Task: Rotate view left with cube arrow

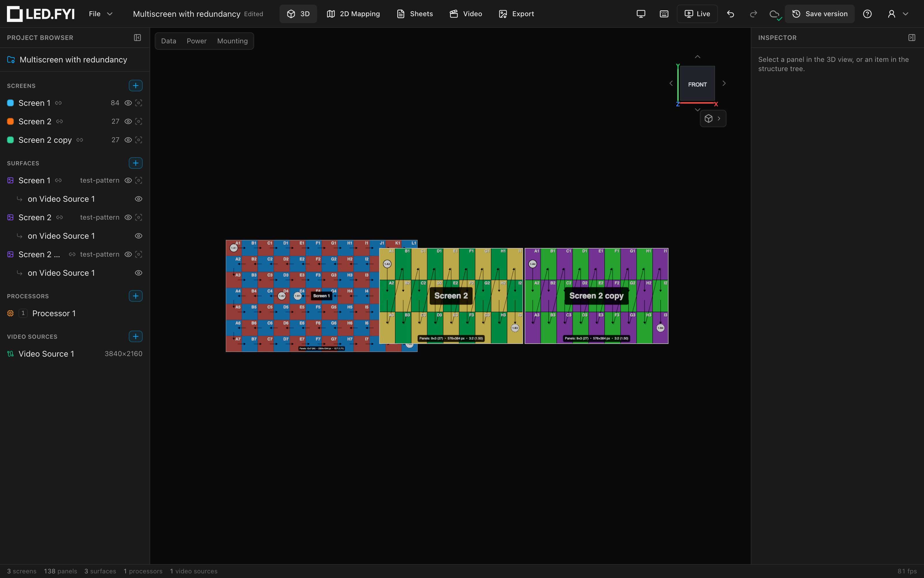Action: point(671,83)
